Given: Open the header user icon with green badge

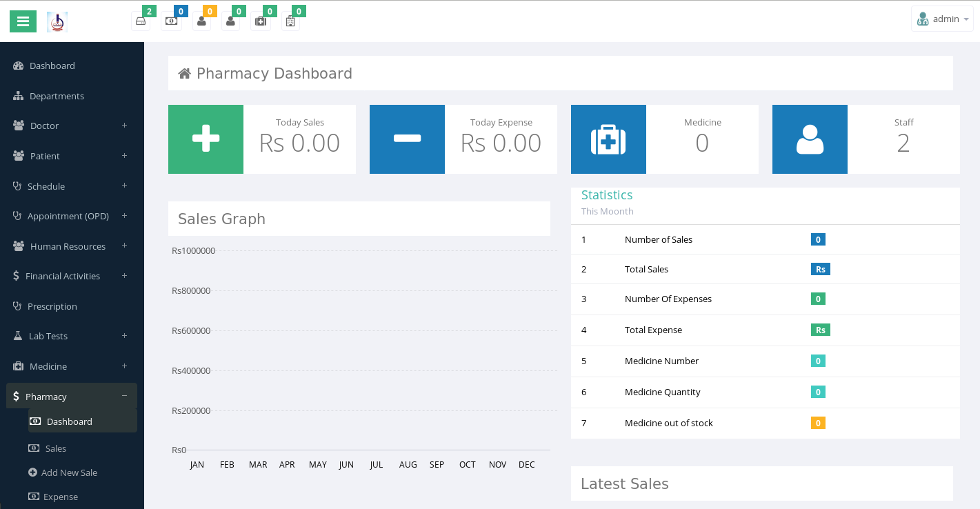Looking at the screenshot, I should (230, 21).
